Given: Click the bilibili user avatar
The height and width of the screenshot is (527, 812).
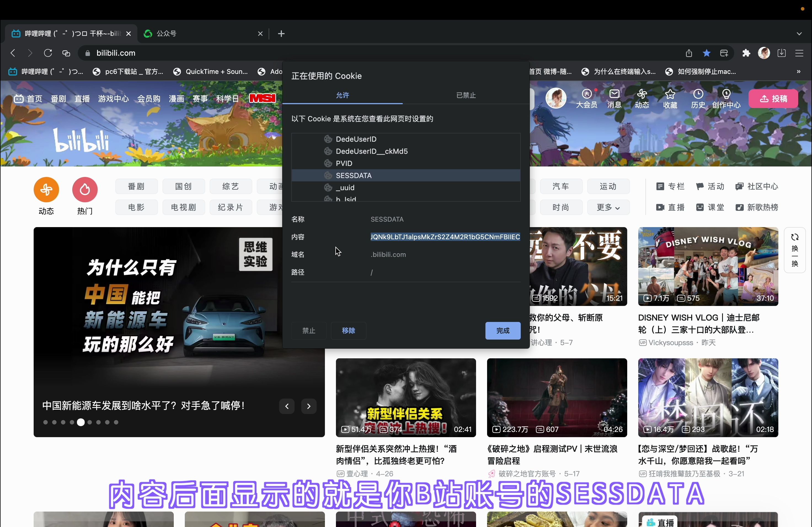Looking at the screenshot, I should click(556, 98).
